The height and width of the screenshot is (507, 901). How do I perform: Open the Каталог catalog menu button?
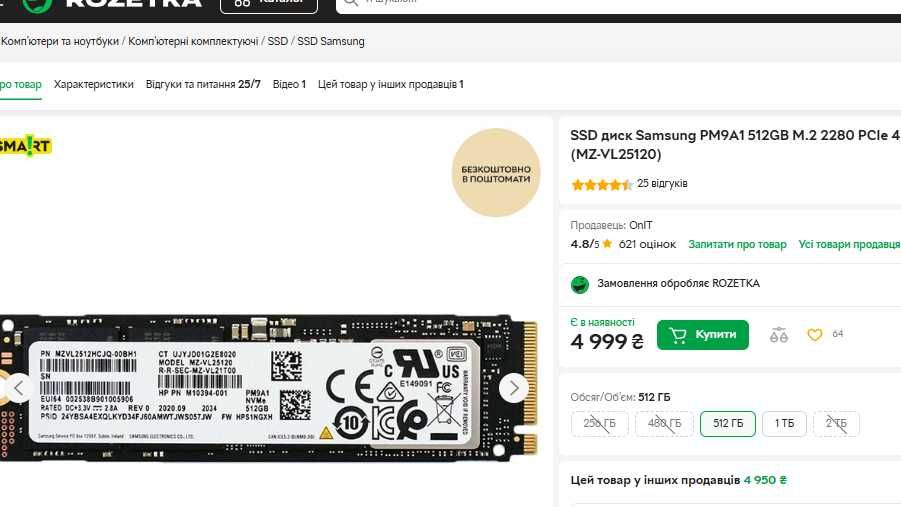pyautogui.click(x=268, y=4)
